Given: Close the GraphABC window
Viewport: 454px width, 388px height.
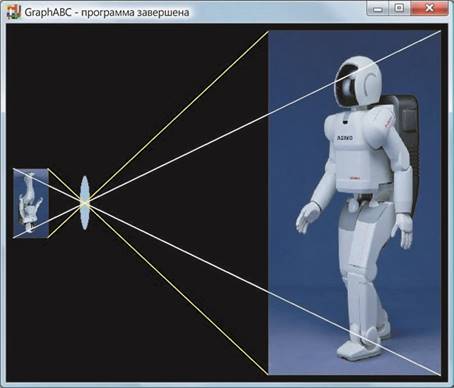Looking at the screenshot, I should point(429,8).
